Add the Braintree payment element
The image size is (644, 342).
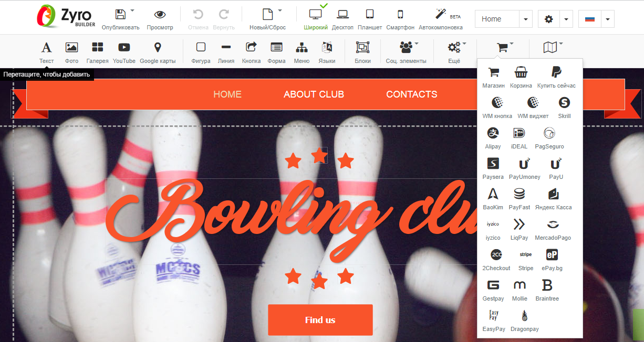pyautogui.click(x=547, y=291)
